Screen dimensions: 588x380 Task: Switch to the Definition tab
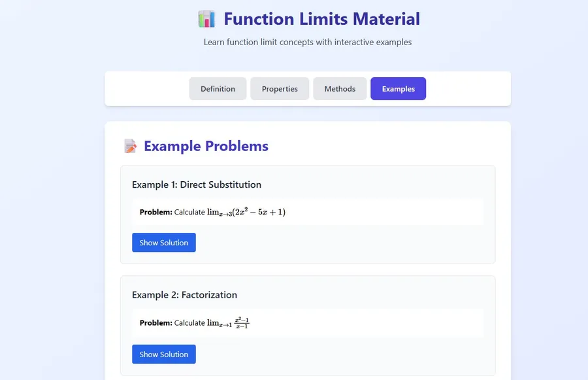(x=218, y=88)
